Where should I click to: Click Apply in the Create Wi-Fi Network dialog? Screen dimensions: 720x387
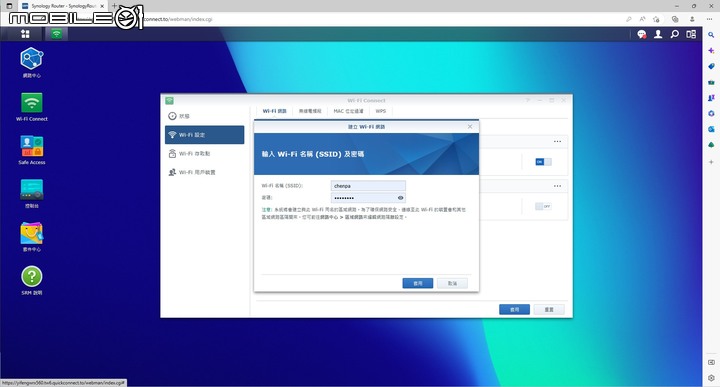coord(418,283)
